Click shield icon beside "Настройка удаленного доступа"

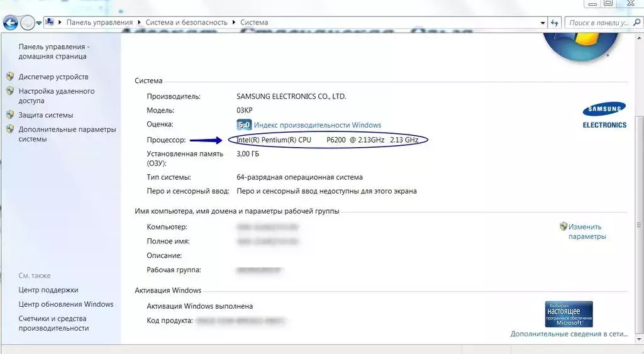tap(10, 91)
